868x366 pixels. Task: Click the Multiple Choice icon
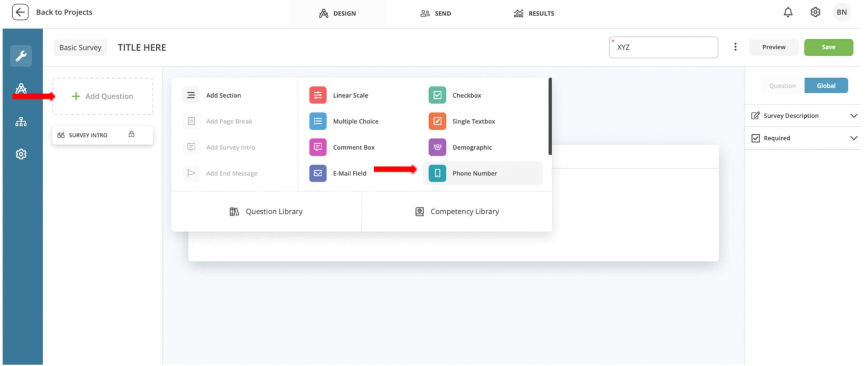coord(318,121)
